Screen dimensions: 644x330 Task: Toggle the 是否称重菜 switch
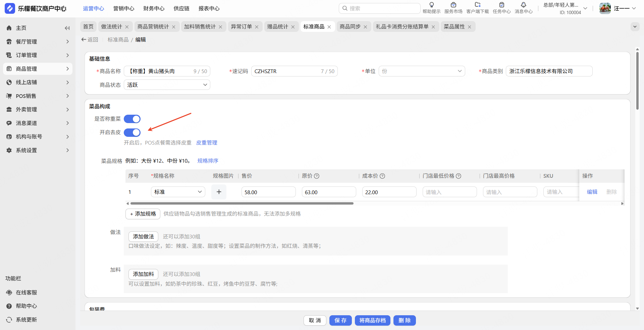tap(132, 119)
